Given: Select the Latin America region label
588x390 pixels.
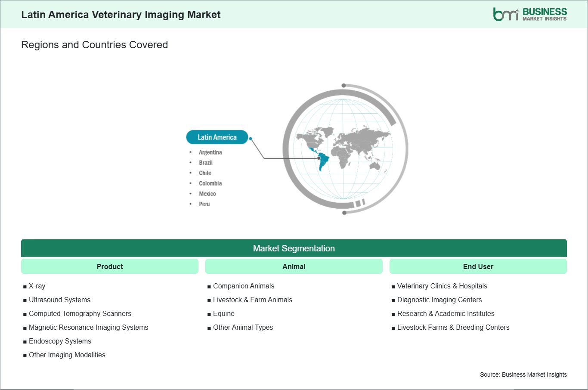Looking at the screenshot, I should (x=217, y=137).
